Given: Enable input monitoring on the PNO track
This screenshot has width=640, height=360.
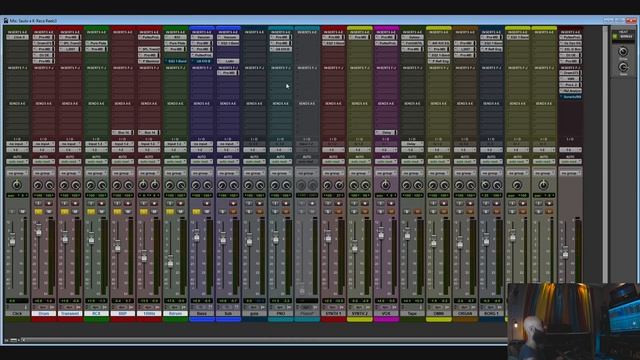Looking at the screenshot, I should coord(276,203).
